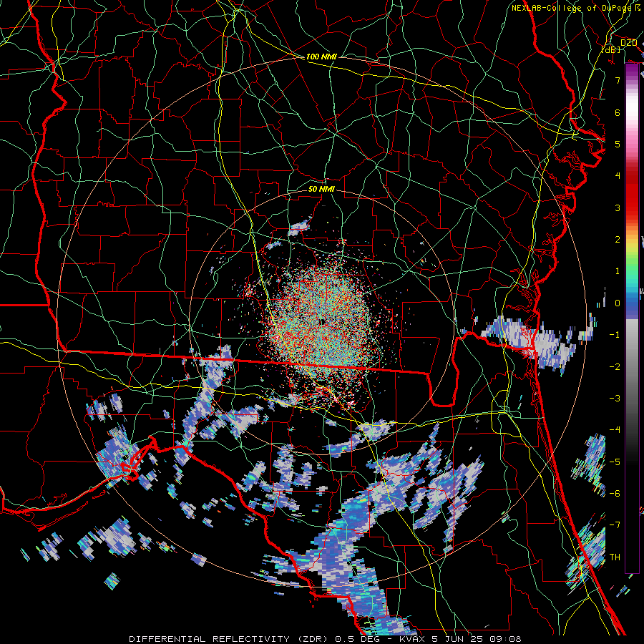The height and width of the screenshot is (644, 644).
Task: Click the [dB] units label
Action: click(x=611, y=49)
